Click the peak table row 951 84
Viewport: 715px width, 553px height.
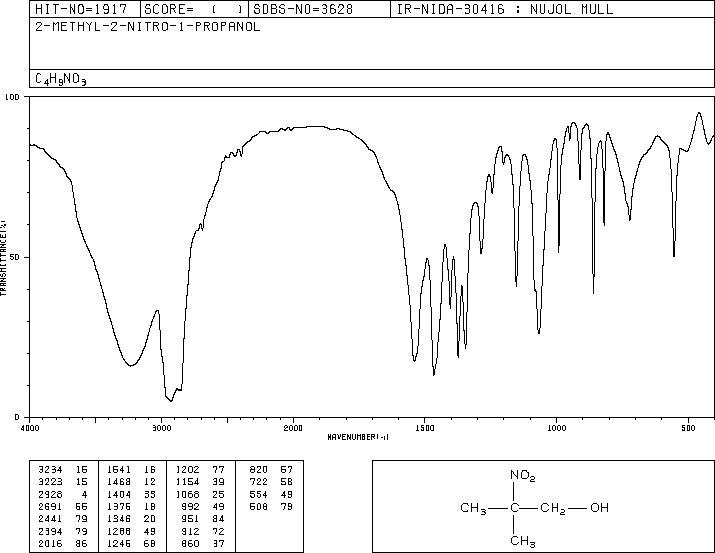pos(203,519)
